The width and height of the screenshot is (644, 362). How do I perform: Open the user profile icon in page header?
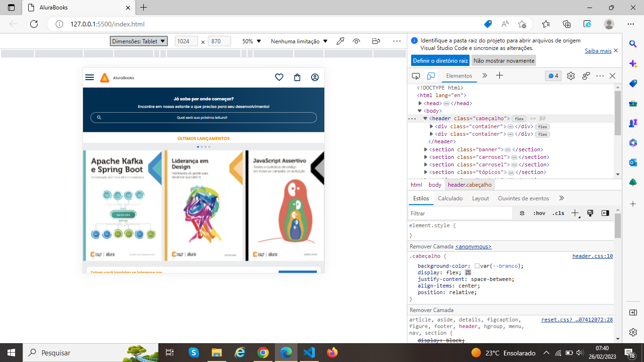(x=315, y=77)
